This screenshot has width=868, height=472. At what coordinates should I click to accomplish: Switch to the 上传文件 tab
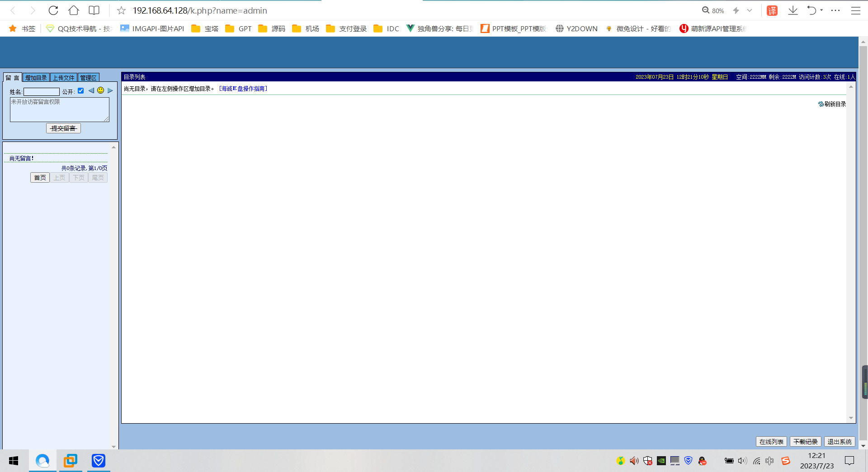tap(63, 77)
